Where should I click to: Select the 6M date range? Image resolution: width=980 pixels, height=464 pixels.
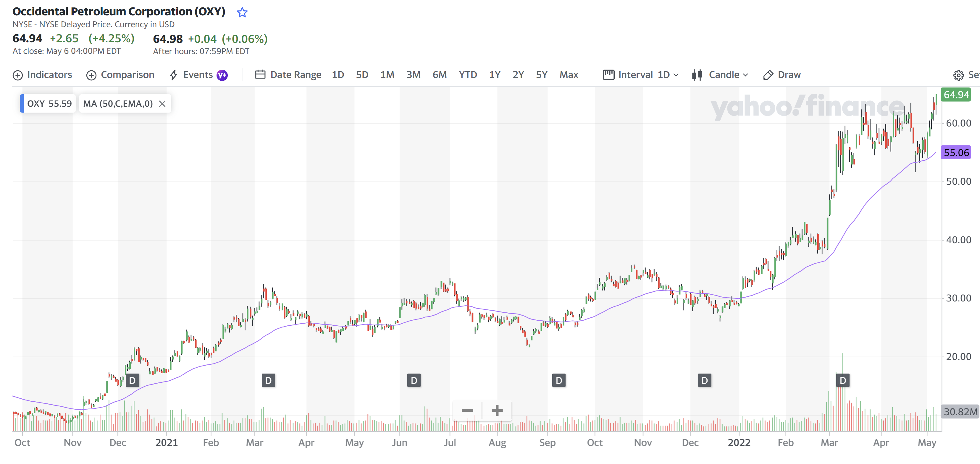440,75
